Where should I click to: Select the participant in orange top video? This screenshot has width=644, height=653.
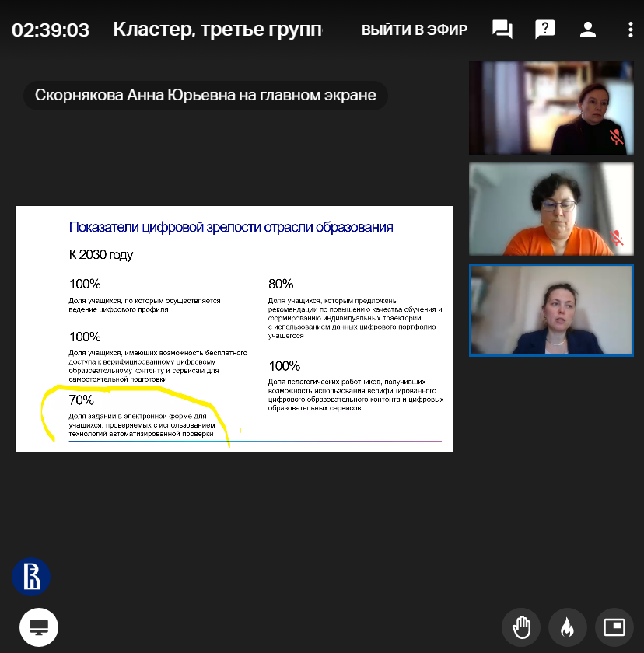pos(551,209)
